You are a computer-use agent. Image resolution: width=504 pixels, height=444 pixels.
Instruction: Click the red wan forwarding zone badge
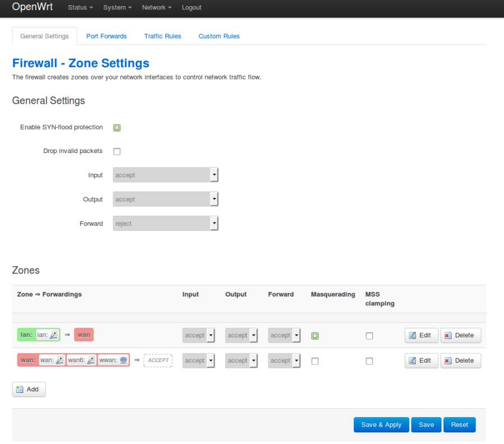pyautogui.click(x=83, y=335)
